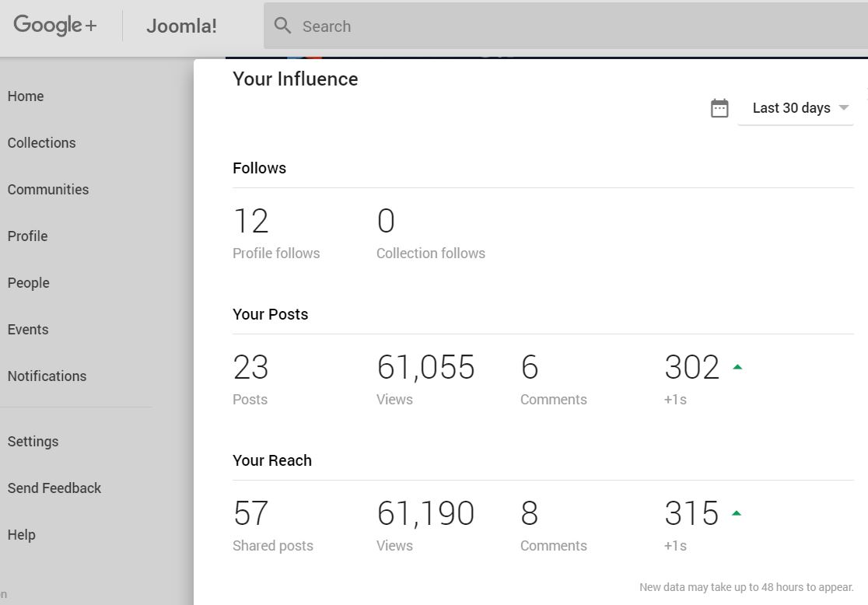
Task: View Notifications
Action: (x=47, y=376)
